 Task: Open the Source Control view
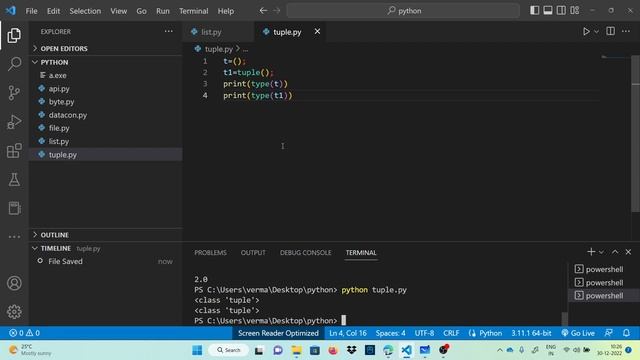coord(14,93)
